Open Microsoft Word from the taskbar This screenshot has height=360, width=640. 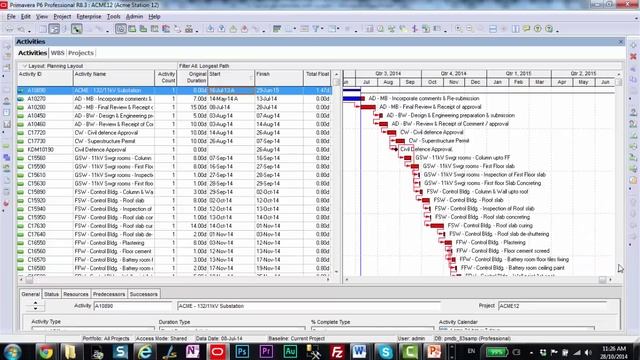pyautogui.click(x=360, y=351)
